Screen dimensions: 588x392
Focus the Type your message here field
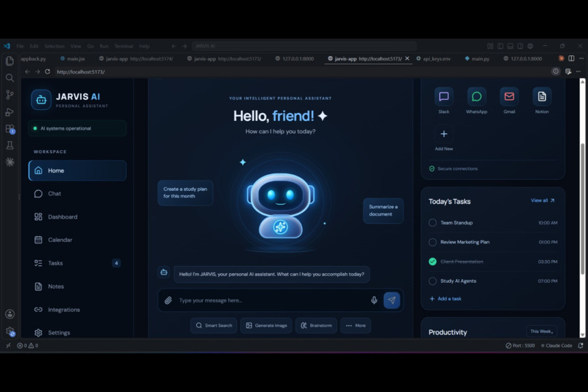[272, 300]
